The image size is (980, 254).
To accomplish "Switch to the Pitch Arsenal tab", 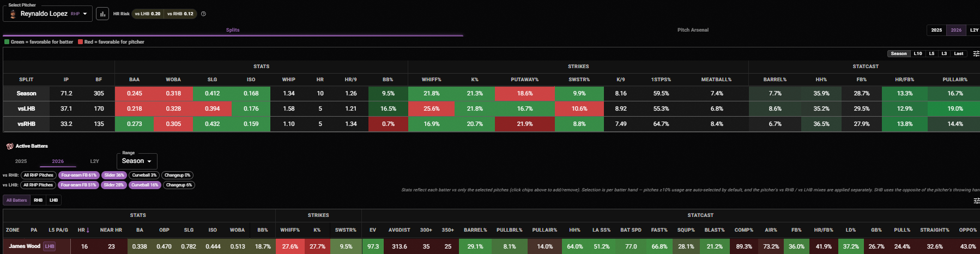I will pos(693,30).
